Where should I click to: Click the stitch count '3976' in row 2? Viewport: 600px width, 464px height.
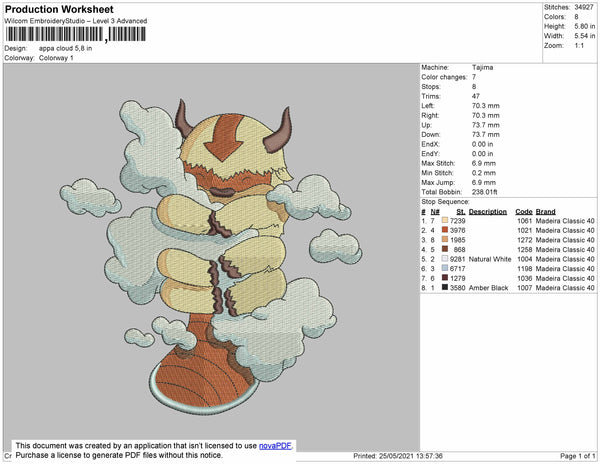click(458, 230)
